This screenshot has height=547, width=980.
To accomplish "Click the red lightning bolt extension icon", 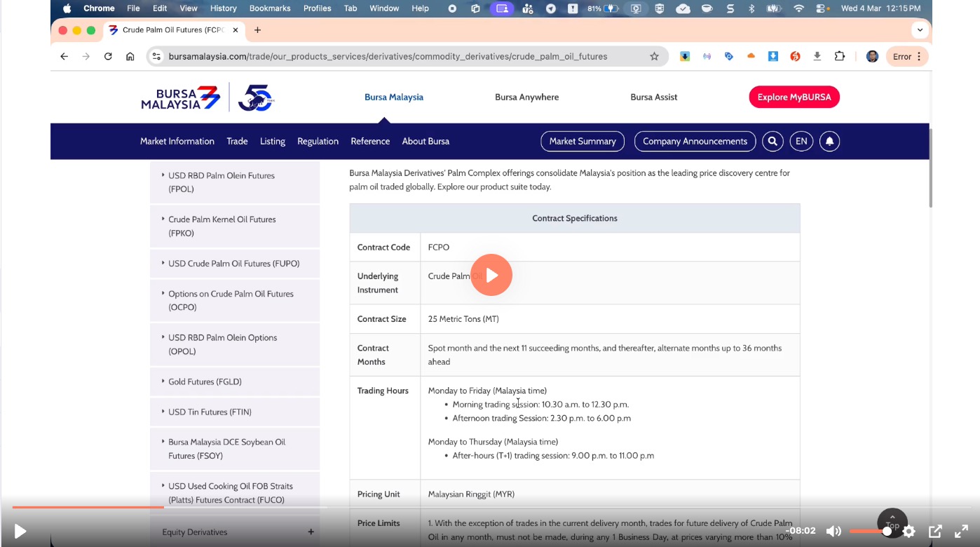I will (795, 57).
